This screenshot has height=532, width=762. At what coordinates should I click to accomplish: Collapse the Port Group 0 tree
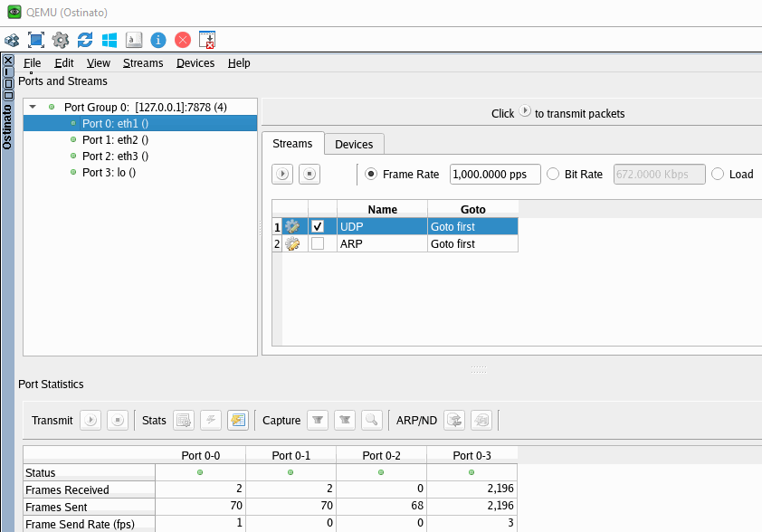tap(33, 107)
